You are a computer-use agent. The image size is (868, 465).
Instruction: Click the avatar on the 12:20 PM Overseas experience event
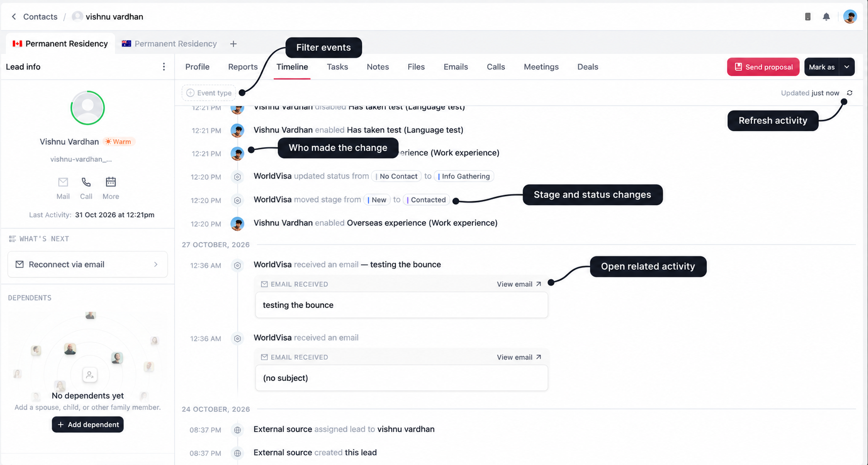(x=237, y=223)
